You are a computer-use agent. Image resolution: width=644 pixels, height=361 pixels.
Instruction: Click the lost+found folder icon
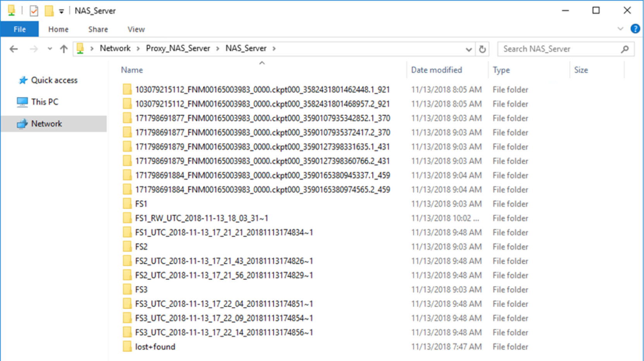coord(127,347)
